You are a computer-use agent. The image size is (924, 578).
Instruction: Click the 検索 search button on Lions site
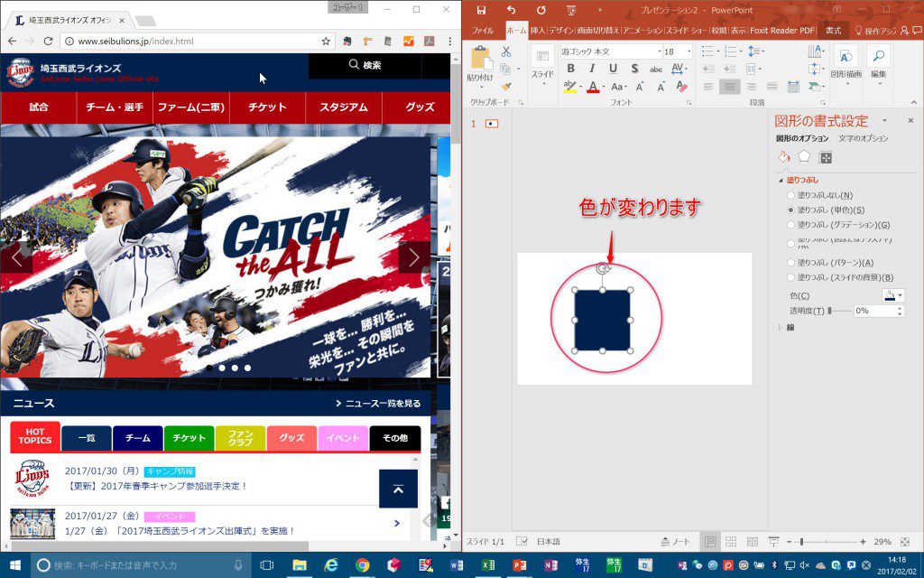point(365,65)
